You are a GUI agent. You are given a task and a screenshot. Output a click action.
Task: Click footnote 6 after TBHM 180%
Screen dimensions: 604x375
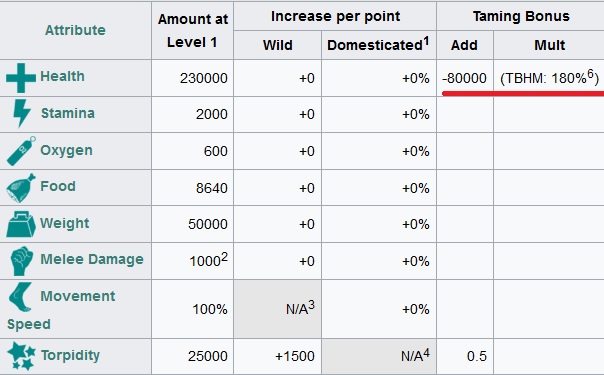(590, 73)
